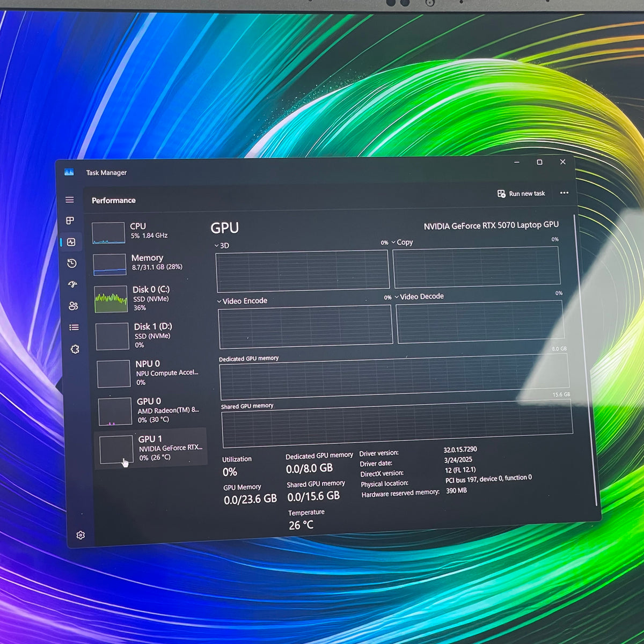Click the NVIDIA GeForce RTX 5070 Laptop GPU title
The image size is (644, 644).
point(491,225)
